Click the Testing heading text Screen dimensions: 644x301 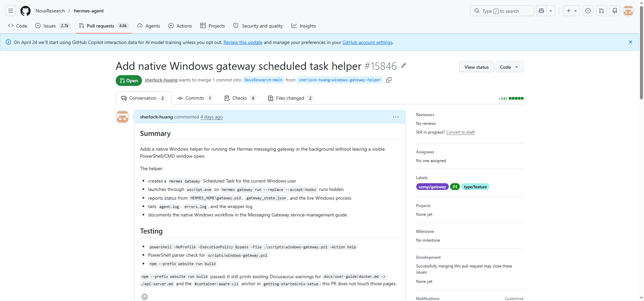coord(151,231)
